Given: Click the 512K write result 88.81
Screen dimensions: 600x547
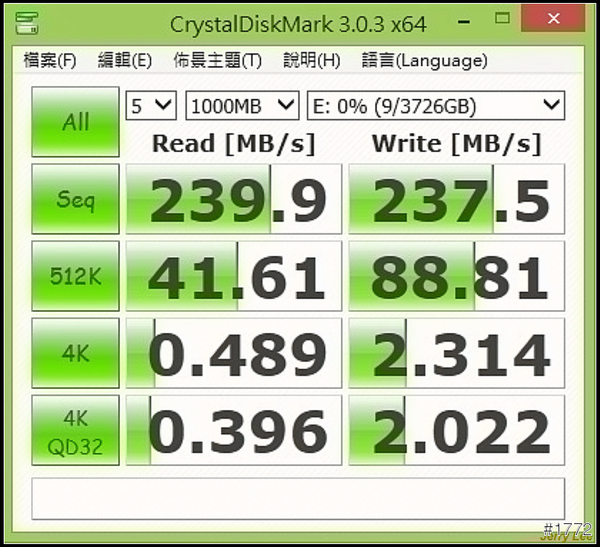Looking at the screenshot, I should point(457,276).
